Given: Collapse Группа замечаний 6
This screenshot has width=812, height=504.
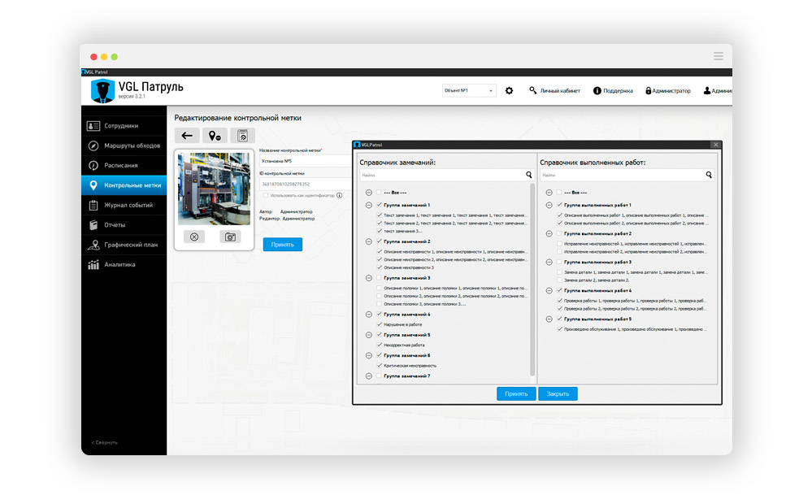Looking at the screenshot, I should tap(369, 355).
